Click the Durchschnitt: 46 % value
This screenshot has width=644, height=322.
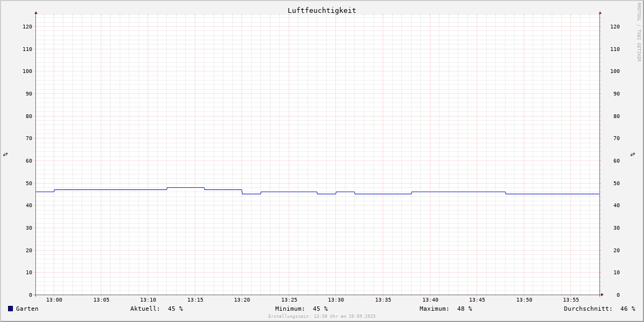(x=599, y=309)
